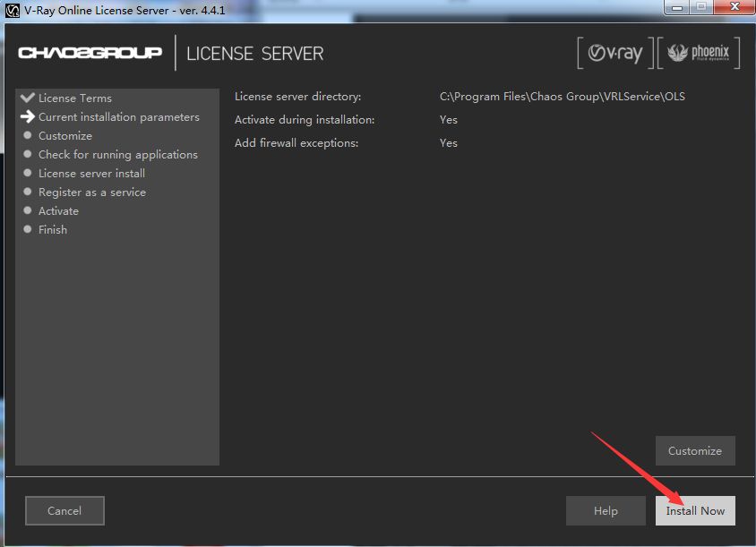Close the installer window
Viewport: 756px width, 547px height.
[x=735, y=7]
